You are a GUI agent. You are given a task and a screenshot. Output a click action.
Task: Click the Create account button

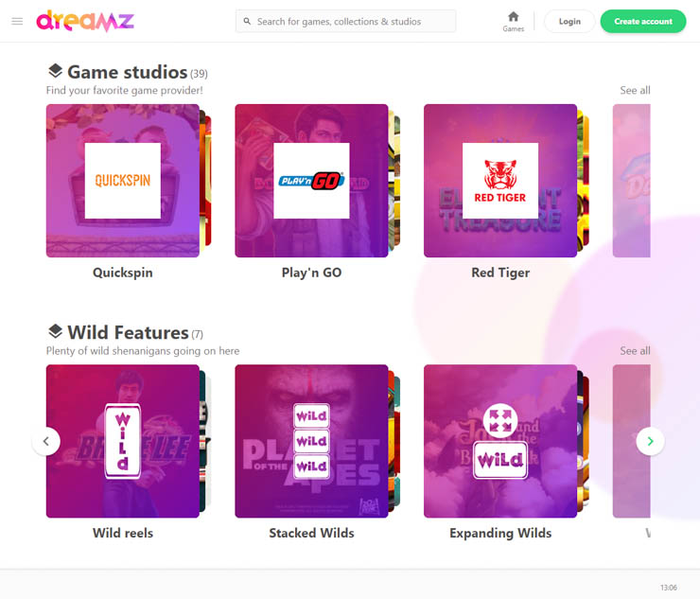pos(643,21)
